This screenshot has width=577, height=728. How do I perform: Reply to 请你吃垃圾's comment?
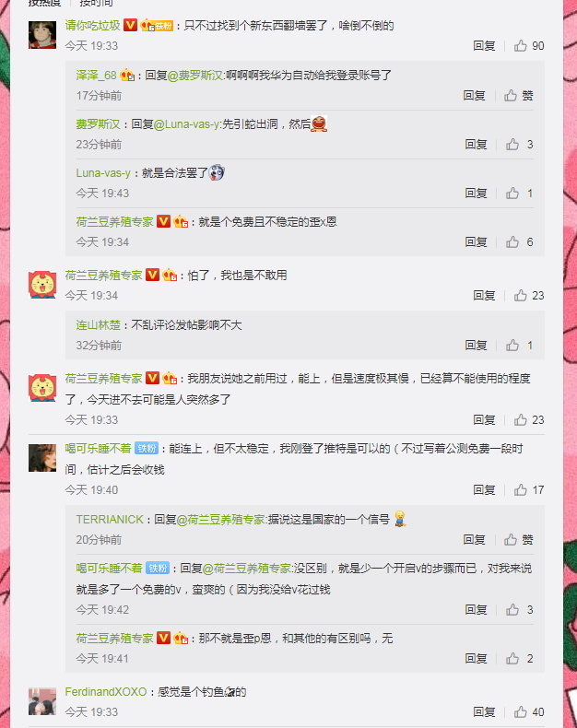[484, 45]
